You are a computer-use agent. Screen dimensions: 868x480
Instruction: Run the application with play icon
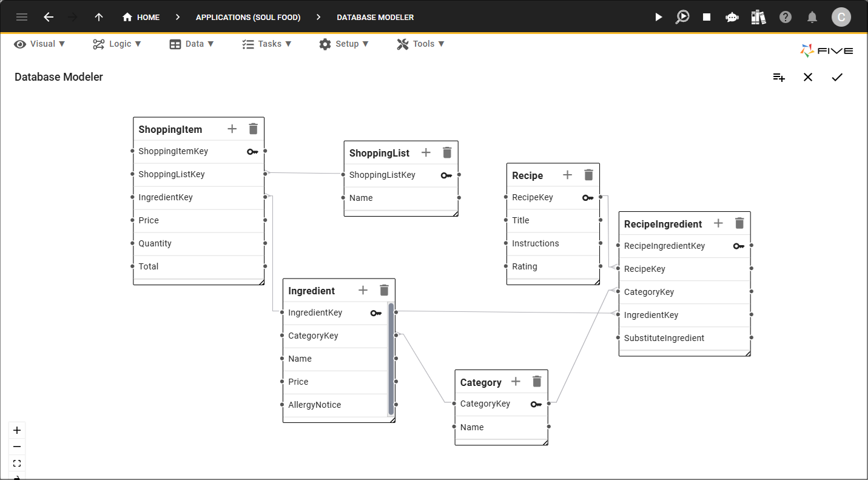point(659,17)
